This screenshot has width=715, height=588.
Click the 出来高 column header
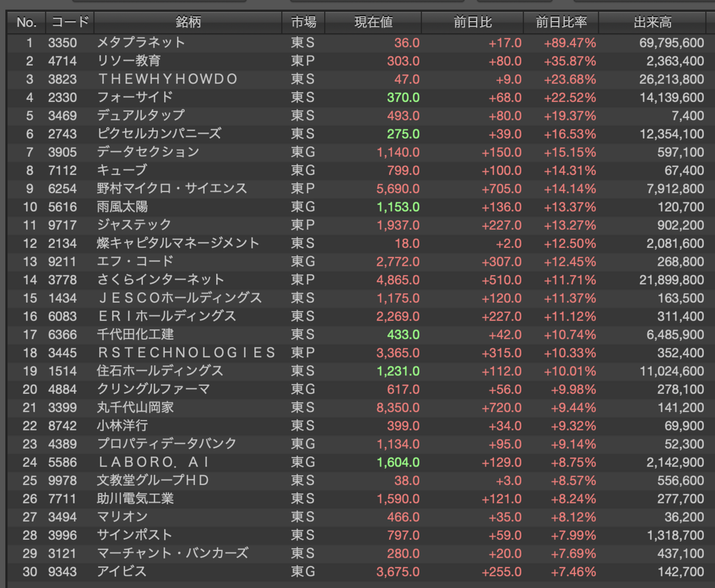(x=652, y=23)
